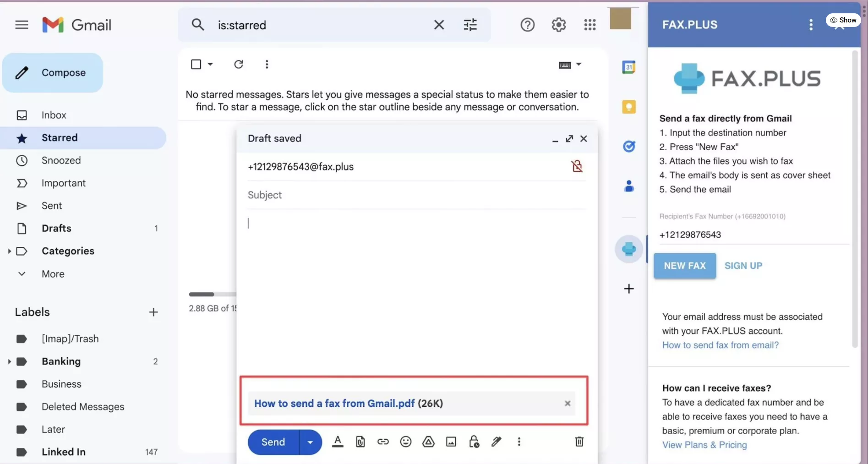Image resolution: width=868 pixels, height=464 pixels.
Task: Expand the Banking label
Action: 9,361
